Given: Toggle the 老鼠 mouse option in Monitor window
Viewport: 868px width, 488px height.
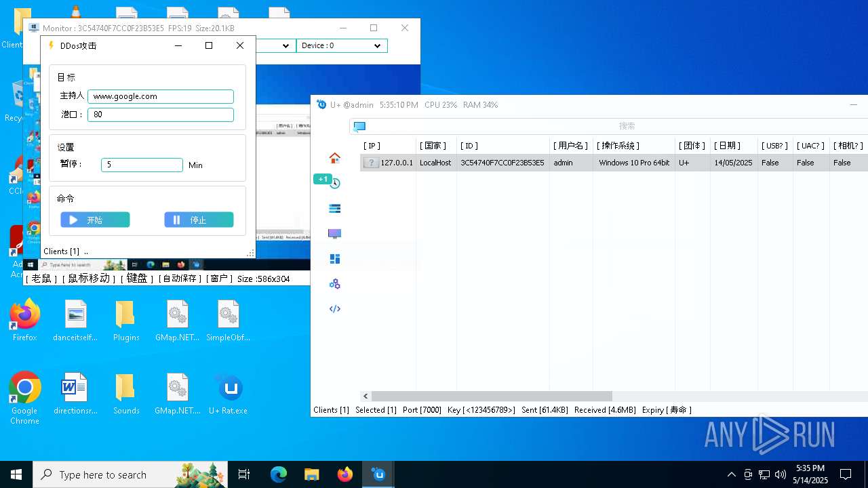Looking at the screenshot, I should tap(41, 279).
